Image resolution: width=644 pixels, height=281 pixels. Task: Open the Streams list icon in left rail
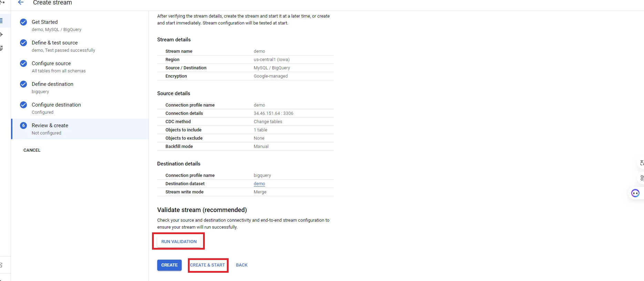click(x=2, y=21)
